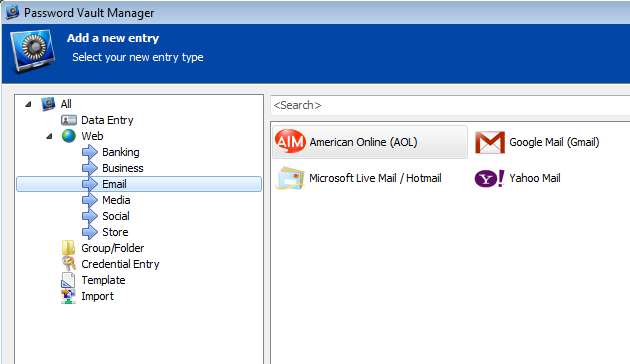Click Password Vault Manager title bar icon
630x364 pixels.
12,12
